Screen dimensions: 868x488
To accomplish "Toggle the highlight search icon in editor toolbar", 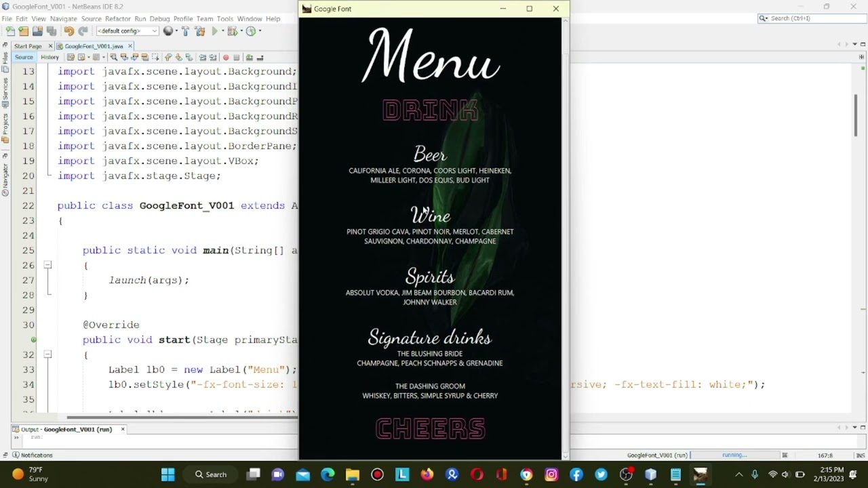I will (145, 58).
